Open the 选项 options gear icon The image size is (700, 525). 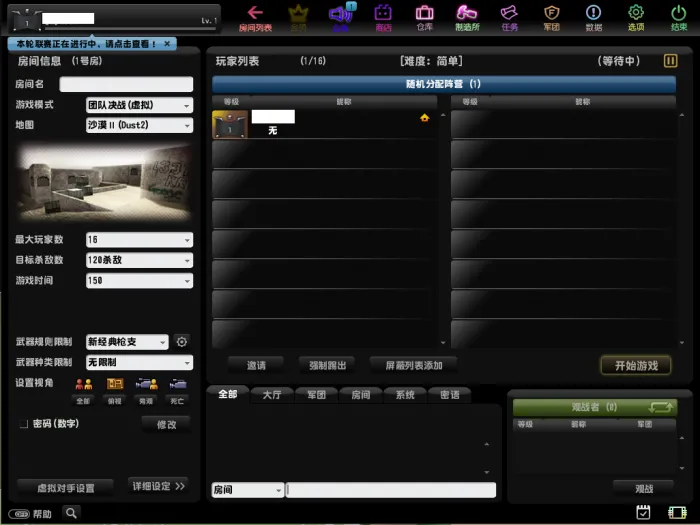636,13
